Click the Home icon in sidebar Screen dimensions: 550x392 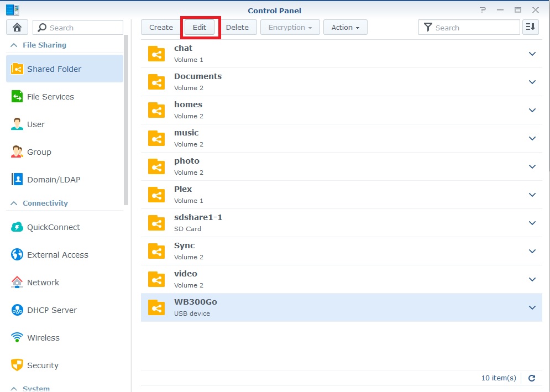[x=17, y=28]
